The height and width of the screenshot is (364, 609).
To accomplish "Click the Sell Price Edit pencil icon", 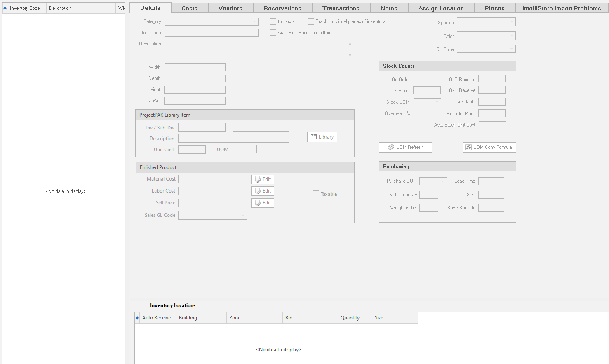I will click(258, 203).
